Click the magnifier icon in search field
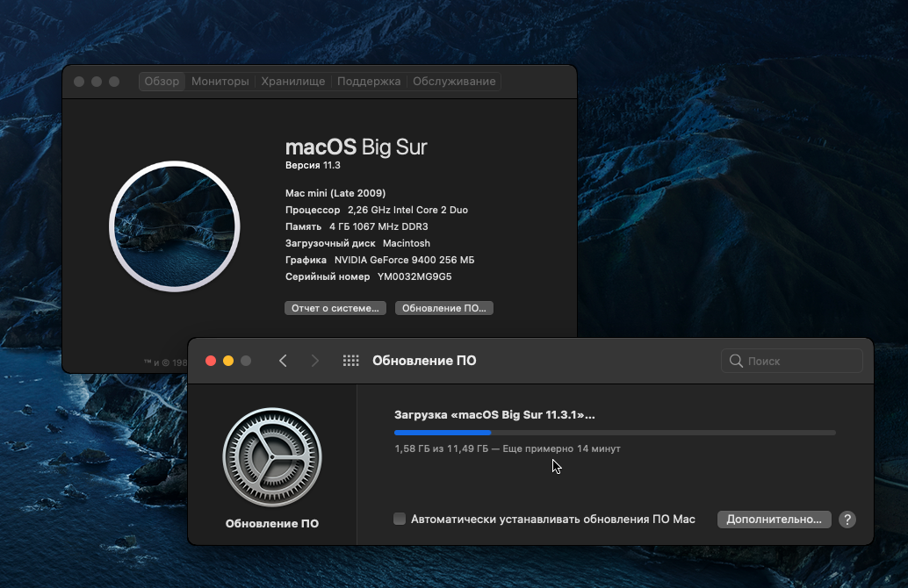This screenshot has height=588, width=908. coord(736,361)
